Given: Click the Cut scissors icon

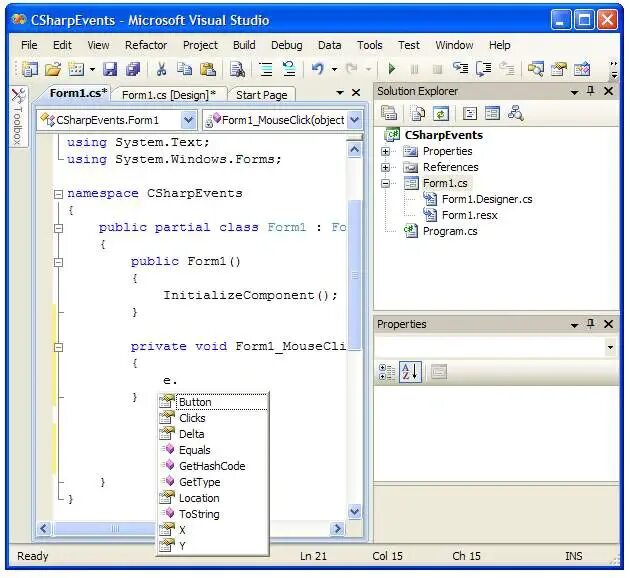Looking at the screenshot, I should pyautogui.click(x=162, y=69).
